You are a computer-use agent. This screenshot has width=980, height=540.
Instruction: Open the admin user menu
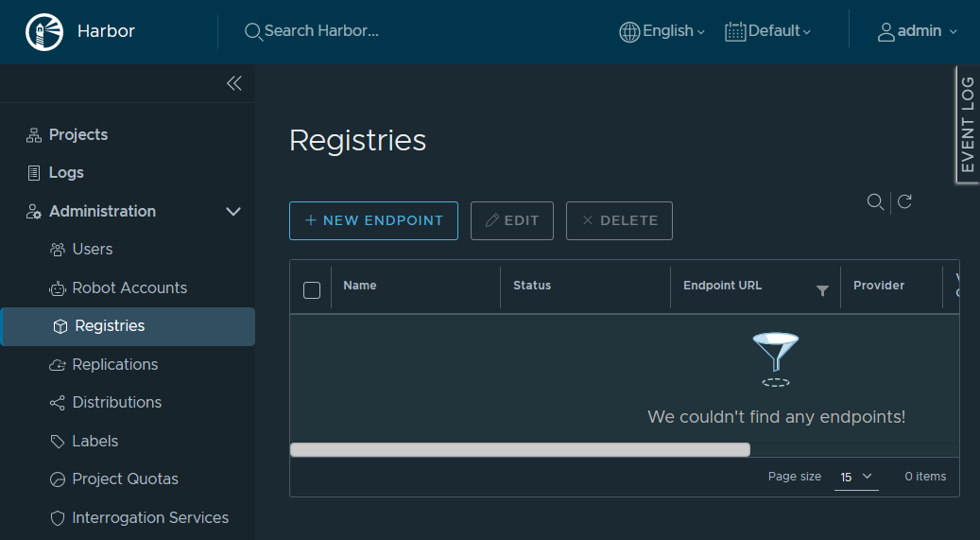[918, 31]
